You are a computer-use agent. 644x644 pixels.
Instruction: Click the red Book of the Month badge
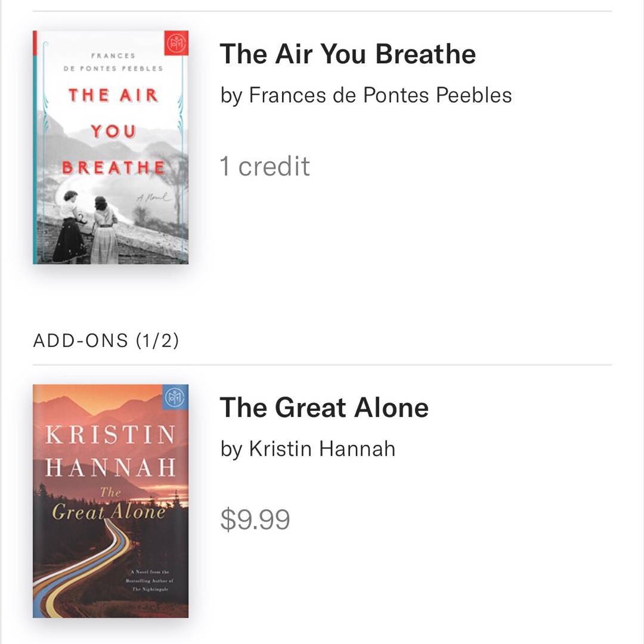pos(177,43)
